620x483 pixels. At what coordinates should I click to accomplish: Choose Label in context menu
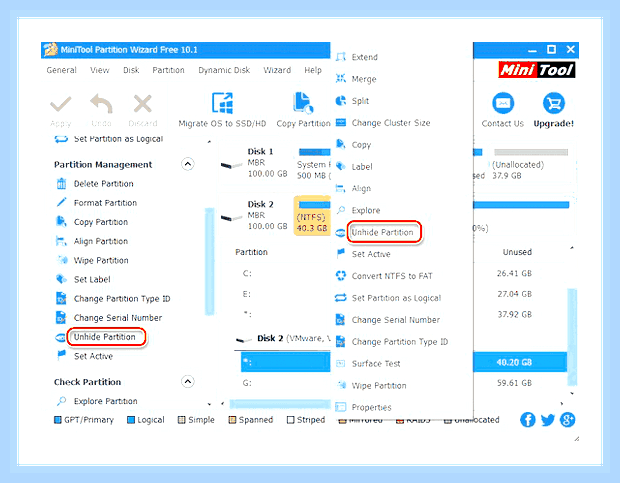[362, 166]
